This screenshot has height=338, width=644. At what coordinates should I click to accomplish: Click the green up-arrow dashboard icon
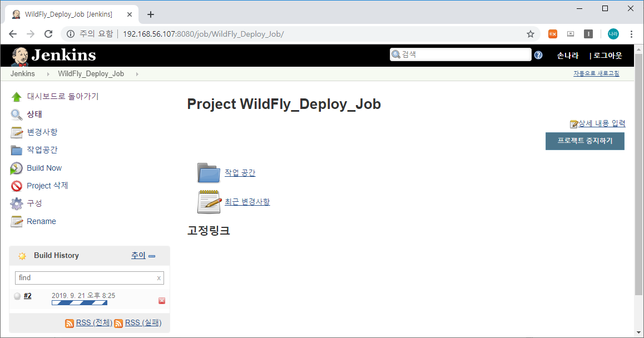tap(17, 97)
